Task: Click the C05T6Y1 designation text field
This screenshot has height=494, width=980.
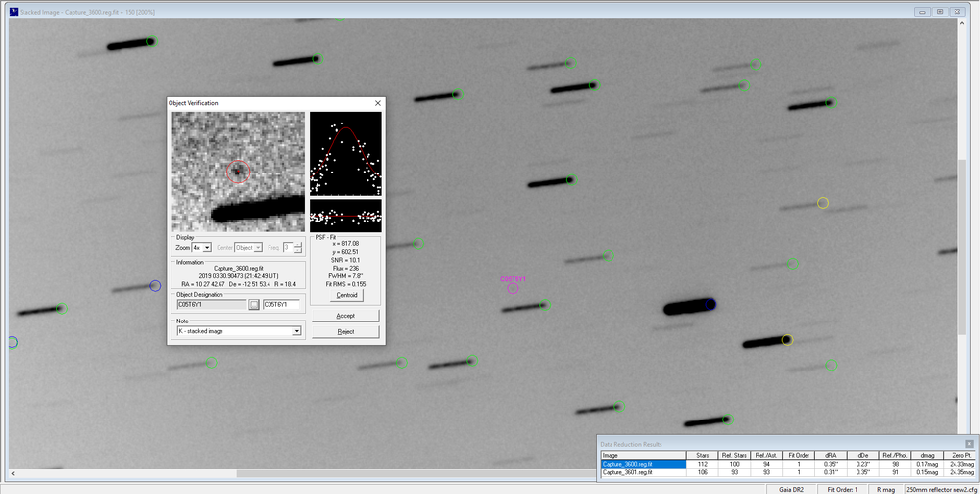Action: point(280,305)
